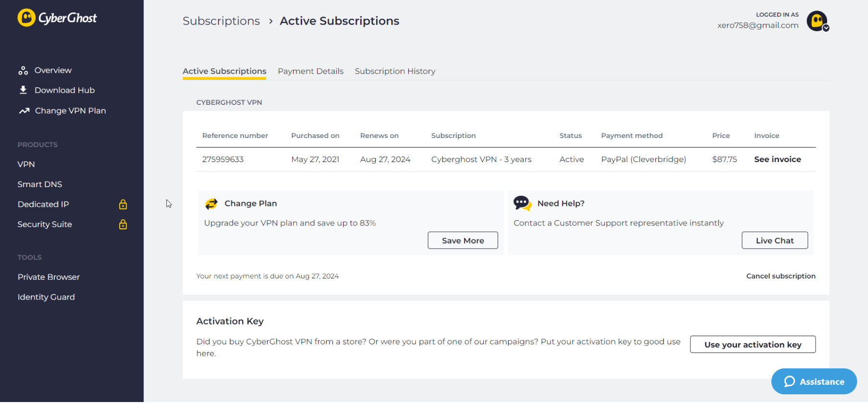Click the Download Hub arrow icon
The image size is (868, 403).
click(x=23, y=90)
